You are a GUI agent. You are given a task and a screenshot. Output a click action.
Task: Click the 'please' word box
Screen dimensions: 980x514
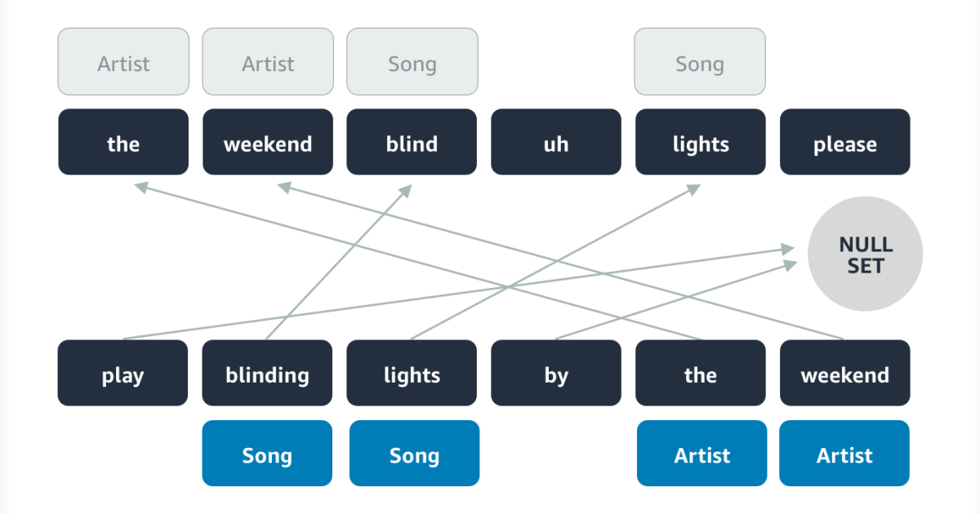[845, 142]
